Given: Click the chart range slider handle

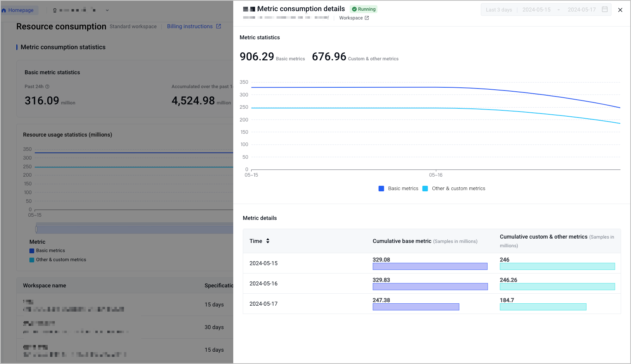Looking at the screenshot, I should pos(37,229).
